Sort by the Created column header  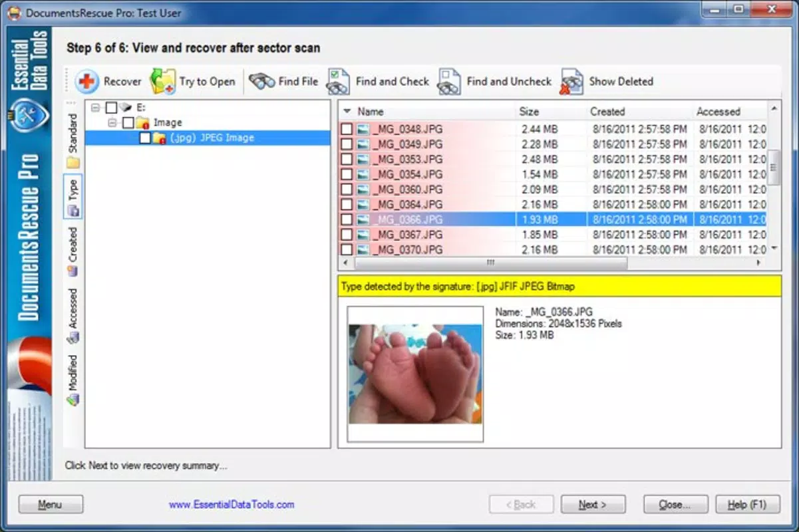click(639, 111)
